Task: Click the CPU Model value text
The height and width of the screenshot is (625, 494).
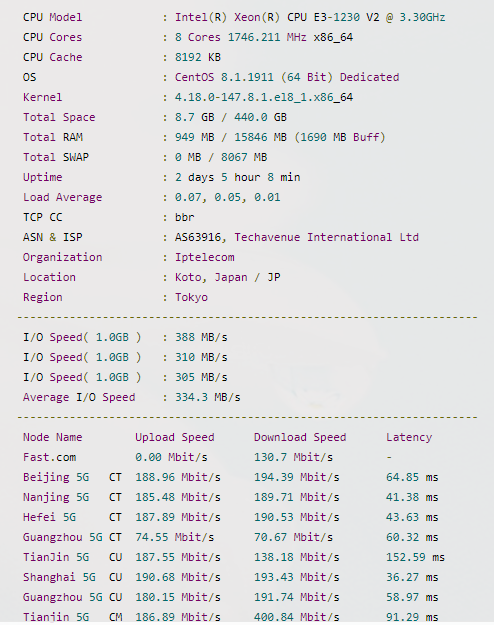Action: (x=310, y=18)
